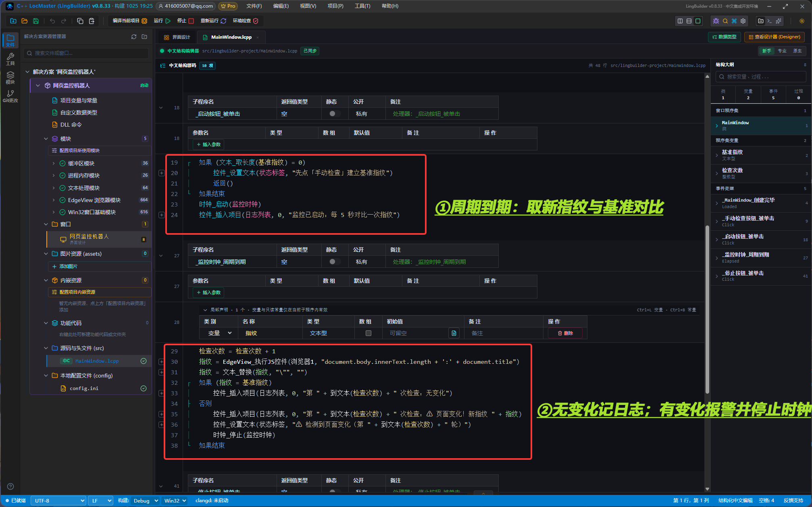
Task: Click the 运行 run button
Action: (162, 21)
